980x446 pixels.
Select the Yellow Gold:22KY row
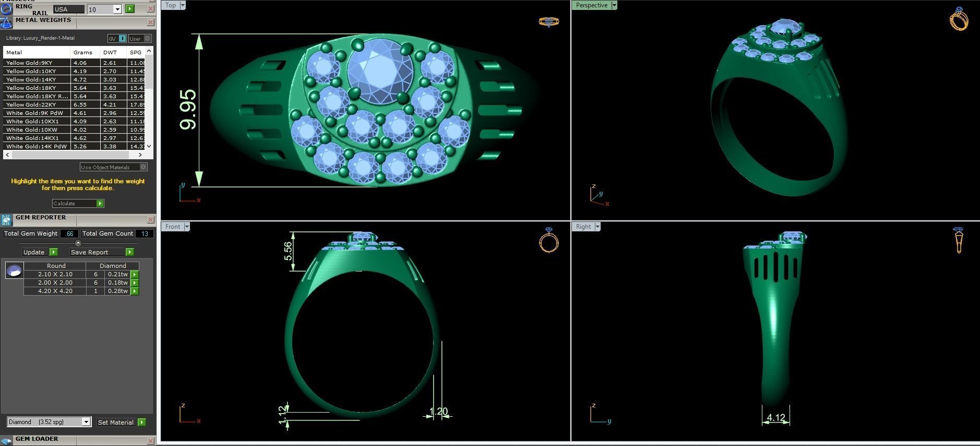74,104
